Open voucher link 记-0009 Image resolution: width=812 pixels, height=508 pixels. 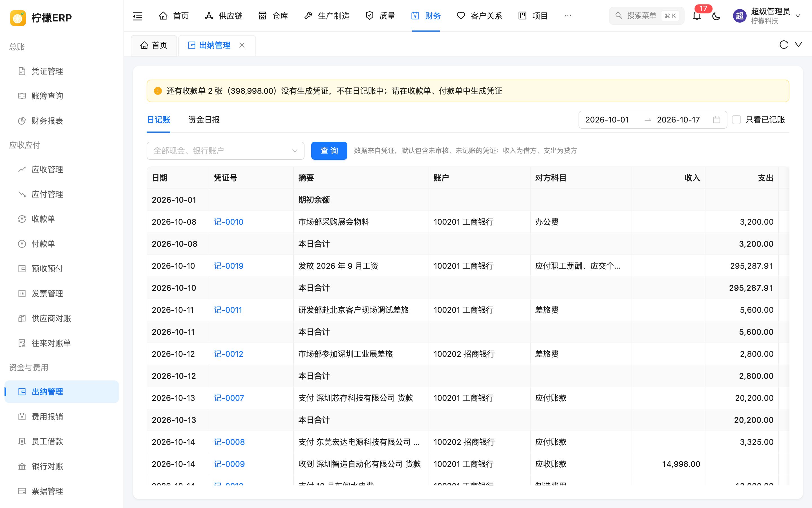pyautogui.click(x=229, y=464)
